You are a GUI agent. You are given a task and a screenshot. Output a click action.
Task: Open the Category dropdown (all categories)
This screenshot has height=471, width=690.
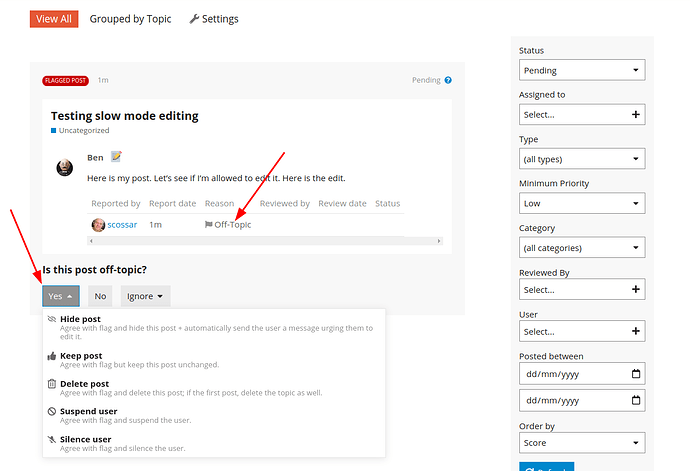(x=582, y=247)
